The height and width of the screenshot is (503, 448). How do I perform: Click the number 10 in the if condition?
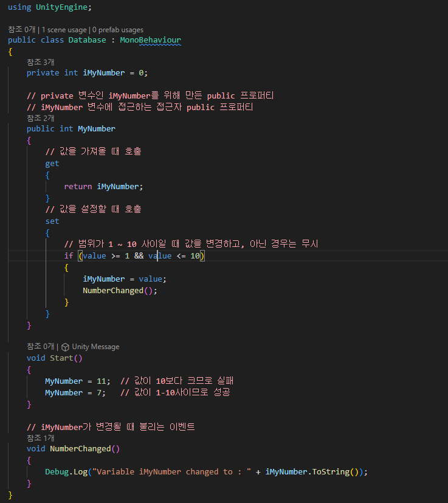tap(195, 255)
